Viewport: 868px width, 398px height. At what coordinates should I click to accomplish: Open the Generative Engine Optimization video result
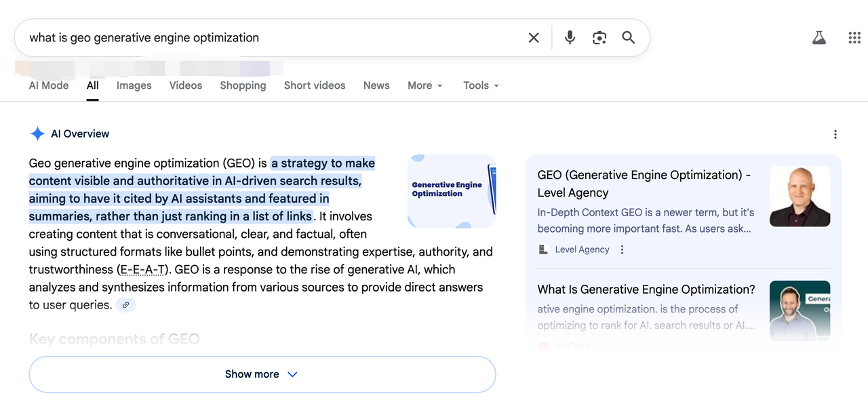pyautogui.click(x=646, y=289)
